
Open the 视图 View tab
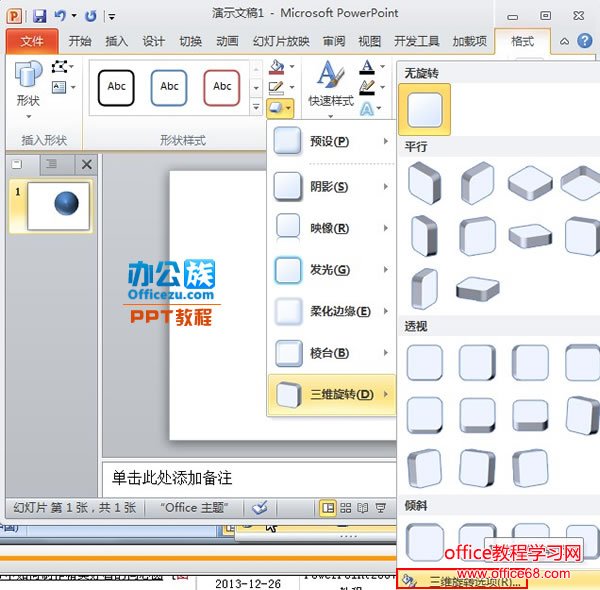click(x=370, y=41)
